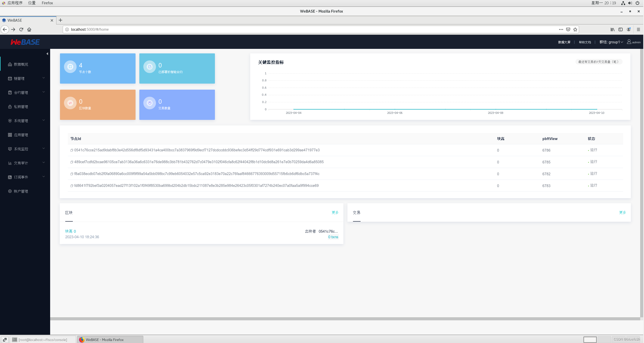The height and width of the screenshot is (343, 644).
Task: Click the node count card icon
Action: (70, 67)
